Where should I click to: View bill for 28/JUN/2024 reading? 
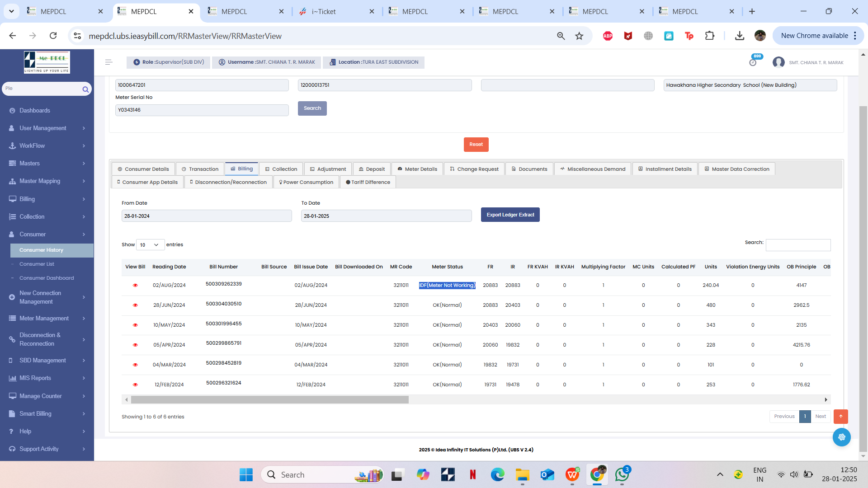pyautogui.click(x=135, y=305)
